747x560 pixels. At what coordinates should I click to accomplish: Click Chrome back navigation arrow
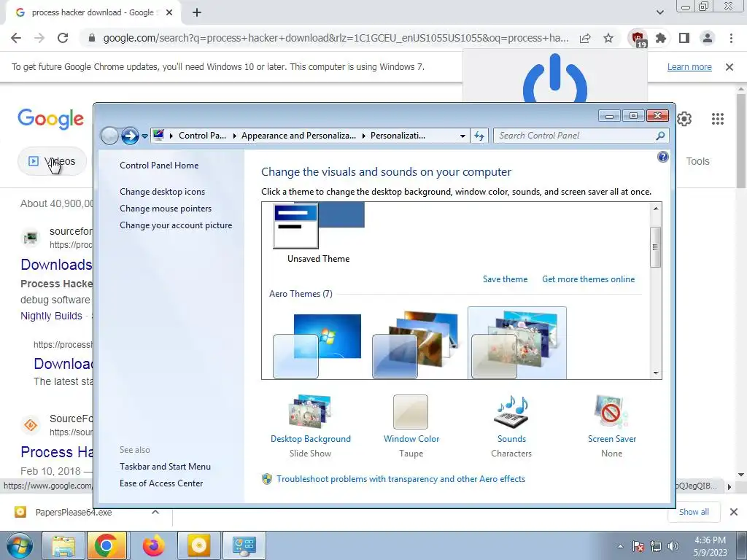tap(16, 38)
